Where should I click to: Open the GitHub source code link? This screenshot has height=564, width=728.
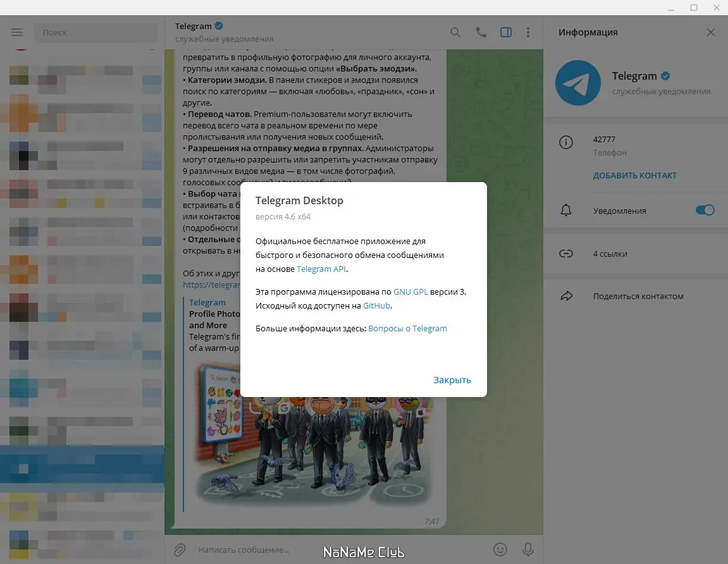[x=376, y=305]
